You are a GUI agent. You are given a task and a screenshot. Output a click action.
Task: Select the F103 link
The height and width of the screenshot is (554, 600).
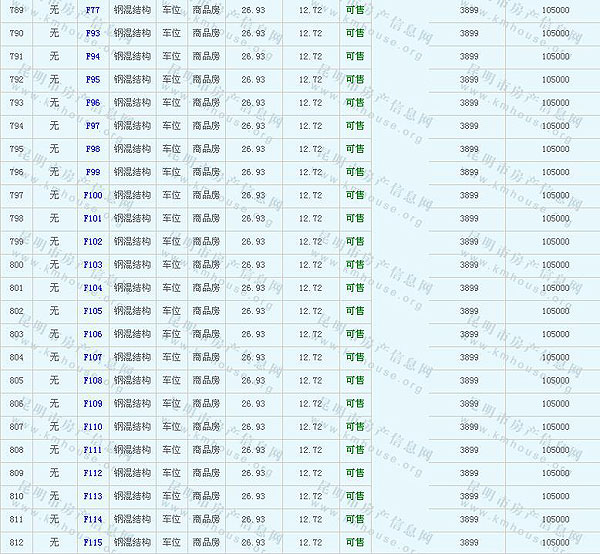click(93, 265)
